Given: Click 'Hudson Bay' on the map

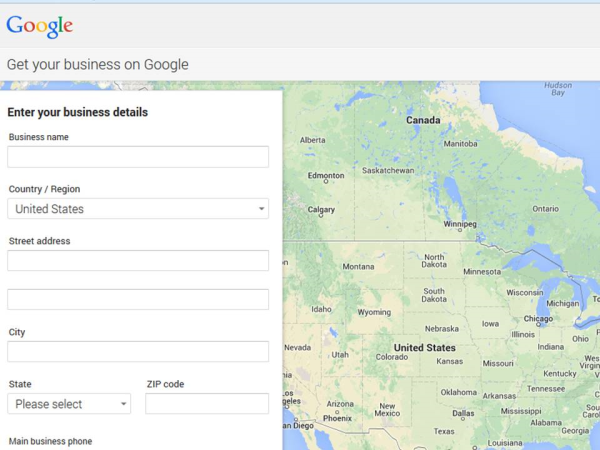Looking at the screenshot, I should [x=558, y=89].
